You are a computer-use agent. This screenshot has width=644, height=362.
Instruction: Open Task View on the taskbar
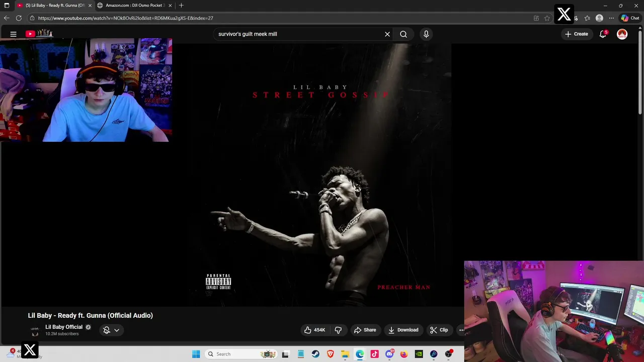point(285,354)
